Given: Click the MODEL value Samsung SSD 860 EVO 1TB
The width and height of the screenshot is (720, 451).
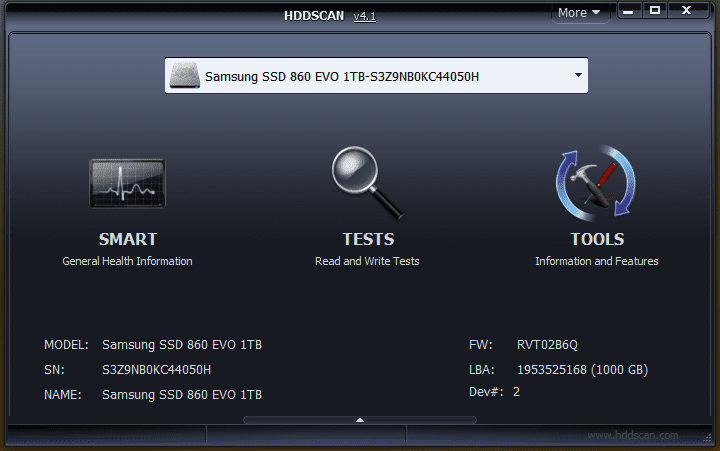Looking at the screenshot, I should click(182, 345).
